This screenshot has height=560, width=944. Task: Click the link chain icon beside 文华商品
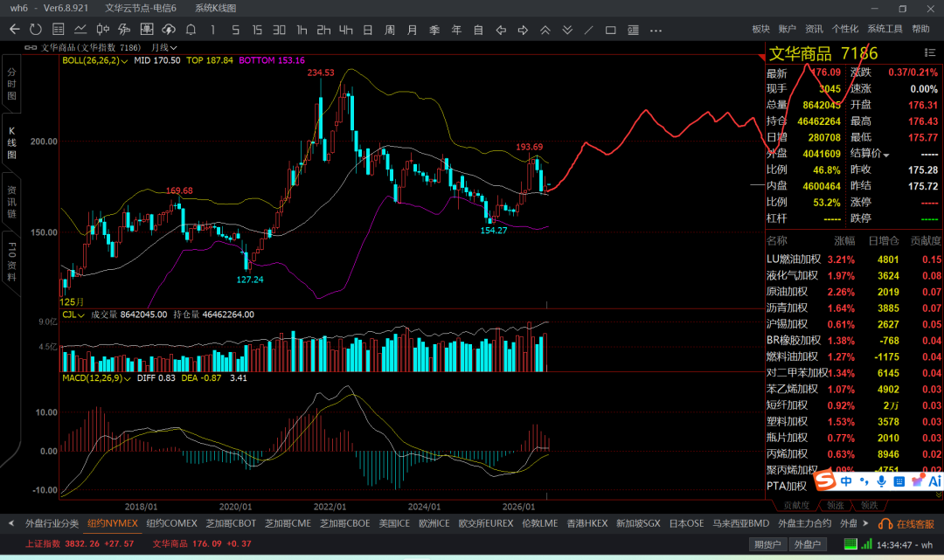pos(31,47)
